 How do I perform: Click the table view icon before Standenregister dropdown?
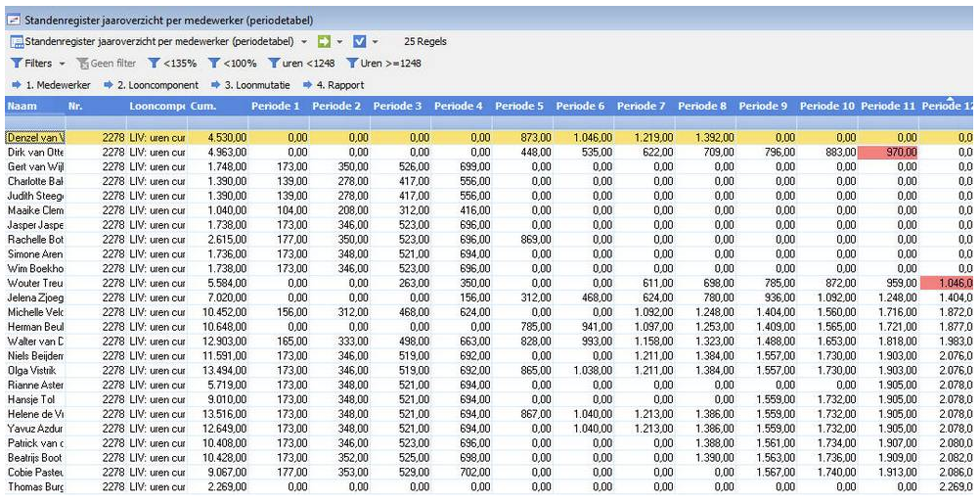click(x=17, y=42)
